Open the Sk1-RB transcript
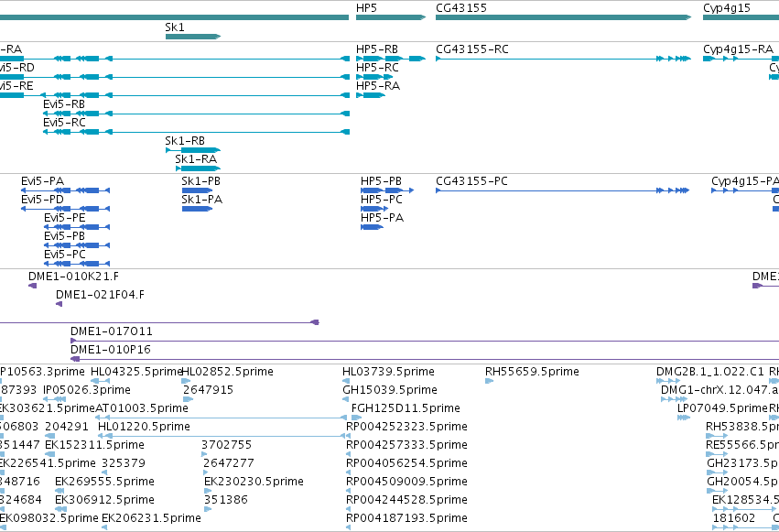The image size is (779, 532). 193,150
